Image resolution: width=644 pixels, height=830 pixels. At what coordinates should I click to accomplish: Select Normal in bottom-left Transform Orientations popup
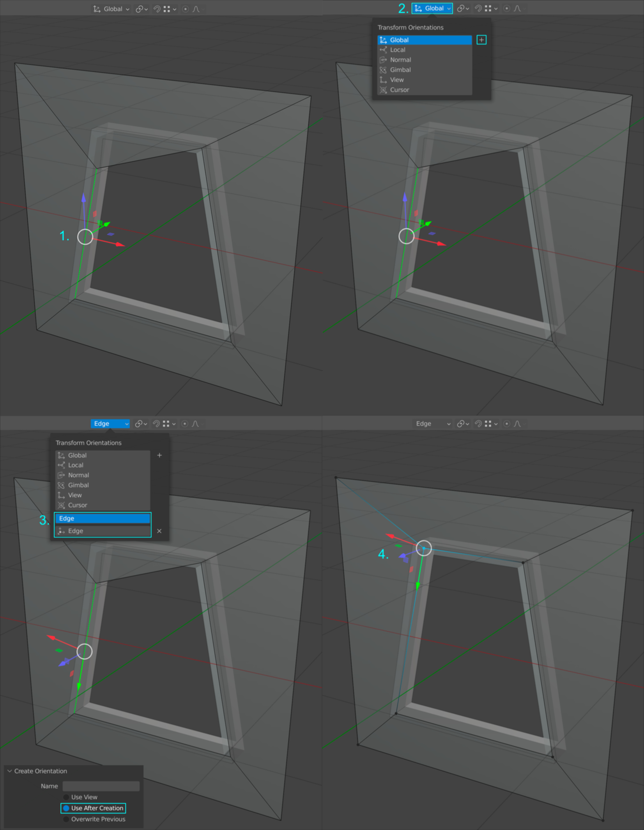[103, 475]
